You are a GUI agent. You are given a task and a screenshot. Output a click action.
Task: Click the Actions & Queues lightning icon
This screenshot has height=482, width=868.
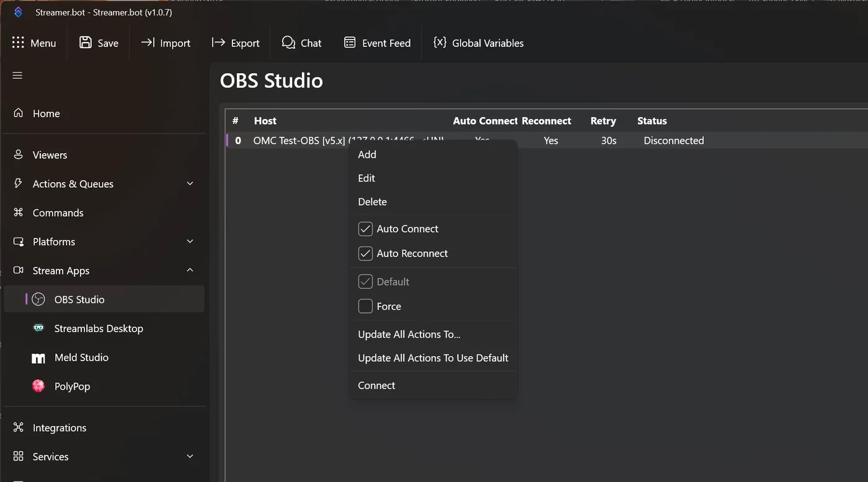pos(19,183)
